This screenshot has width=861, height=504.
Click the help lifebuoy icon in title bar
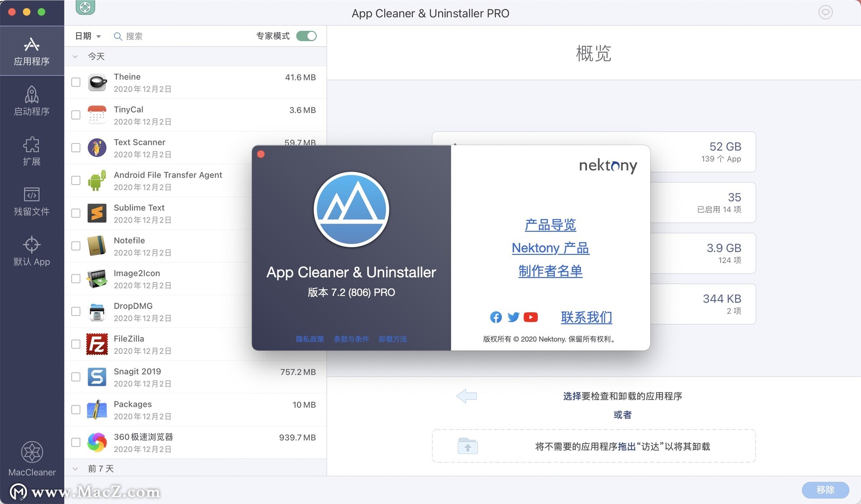point(85,7)
